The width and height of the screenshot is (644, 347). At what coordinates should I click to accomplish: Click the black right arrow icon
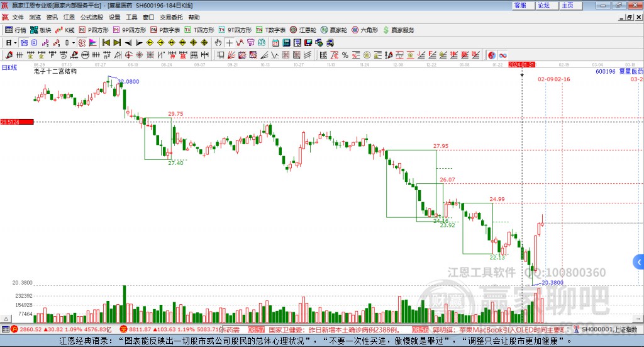pos(139,43)
